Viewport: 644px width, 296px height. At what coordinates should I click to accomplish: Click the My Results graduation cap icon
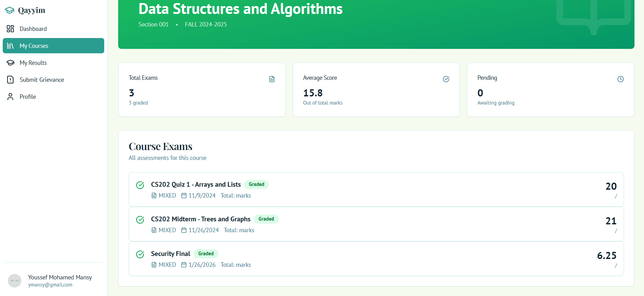(x=10, y=62)
